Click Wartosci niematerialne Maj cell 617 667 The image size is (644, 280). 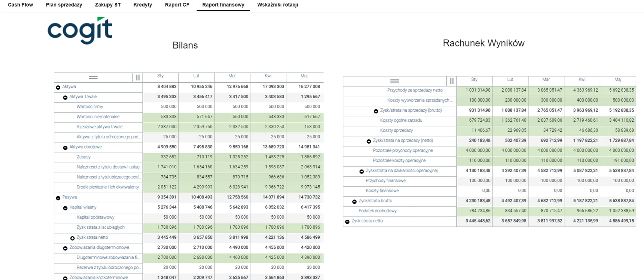point(304,117)
